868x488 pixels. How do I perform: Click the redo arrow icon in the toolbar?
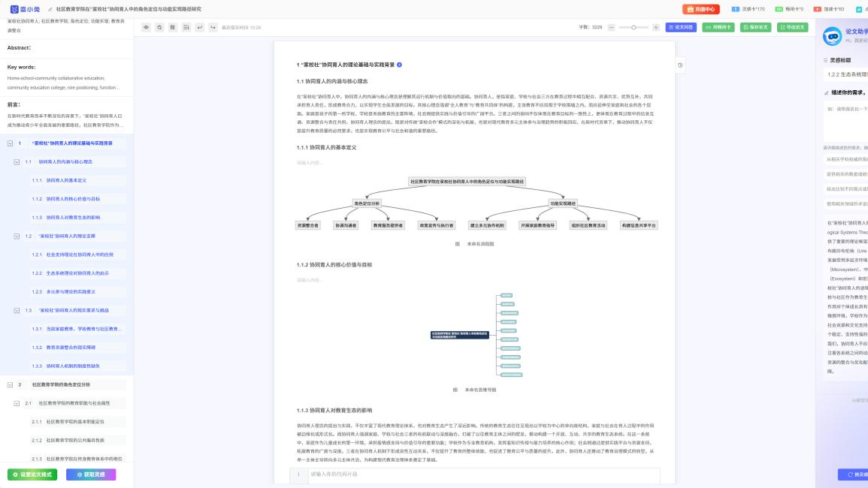pos(212,26)
